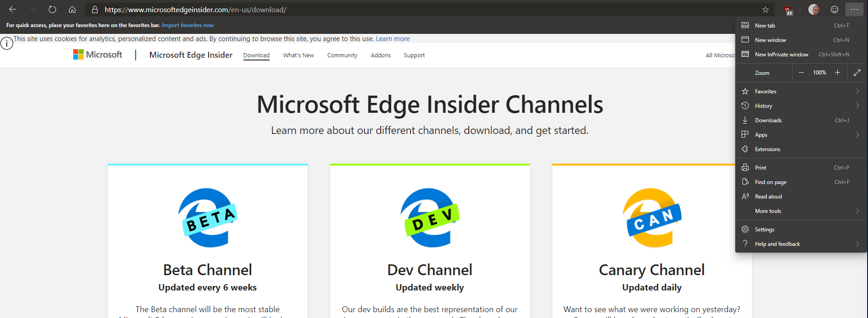Click the Import favorites now link
The height and width of the screenshot is (318, 868).
(x=188, y=25)
